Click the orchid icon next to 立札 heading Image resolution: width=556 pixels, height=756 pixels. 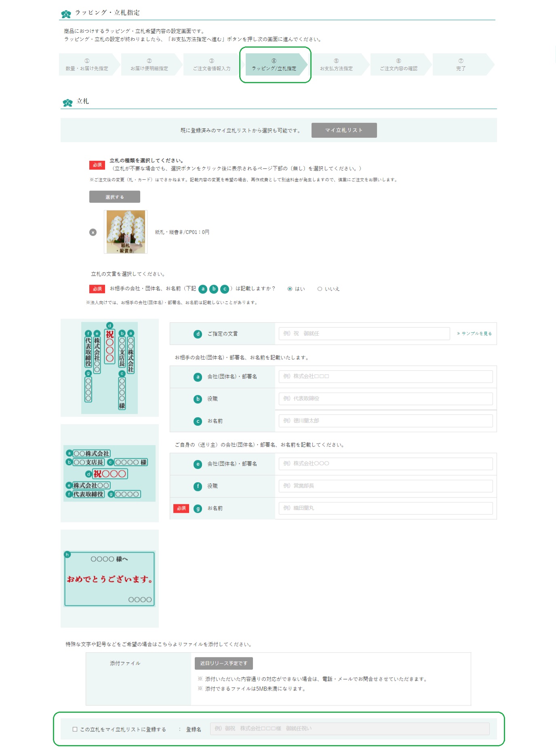pyautogui.click(x=67, y=103)
